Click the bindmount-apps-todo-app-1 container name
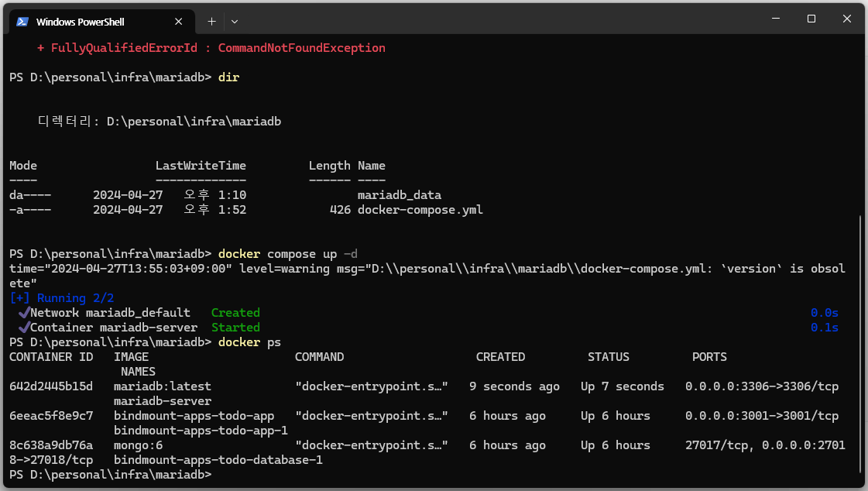 [x=201, y=431]
